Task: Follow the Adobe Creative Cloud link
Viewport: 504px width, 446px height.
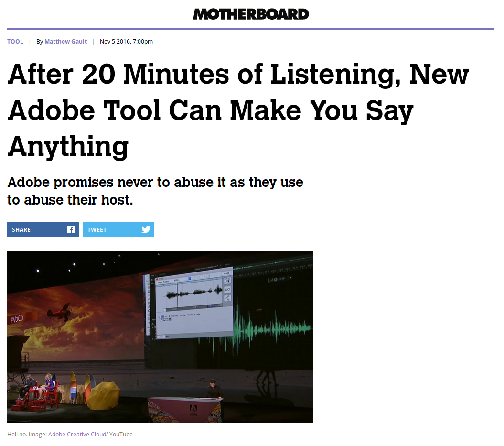Action: coord(77,435)
